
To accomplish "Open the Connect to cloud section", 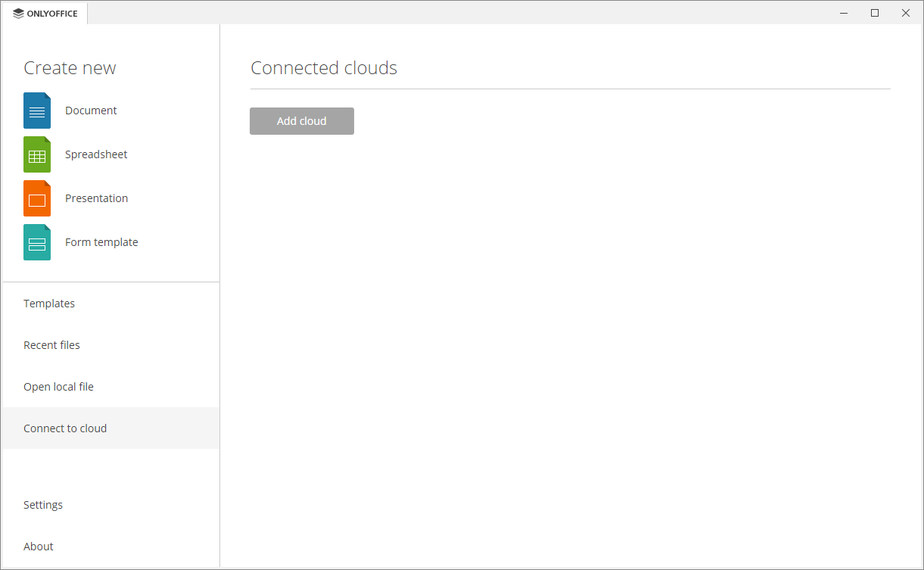I will pyautogui.click(x=65, y=428).
